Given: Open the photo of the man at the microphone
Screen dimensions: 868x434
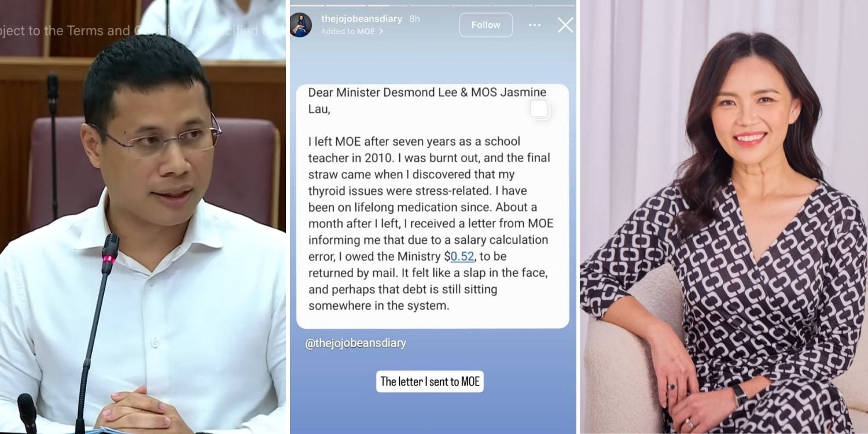Looking at the screenshot, I should (143, 217).
